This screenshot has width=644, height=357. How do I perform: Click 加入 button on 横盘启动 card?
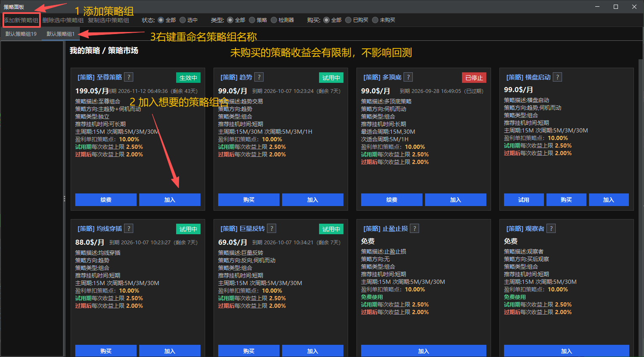click(609, 200)
